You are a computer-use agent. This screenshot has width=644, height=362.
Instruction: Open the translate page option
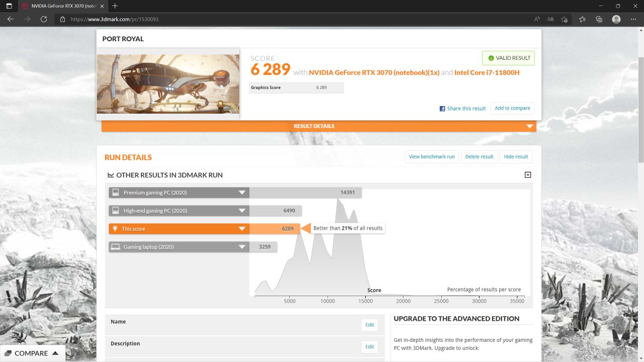point(550,19)
